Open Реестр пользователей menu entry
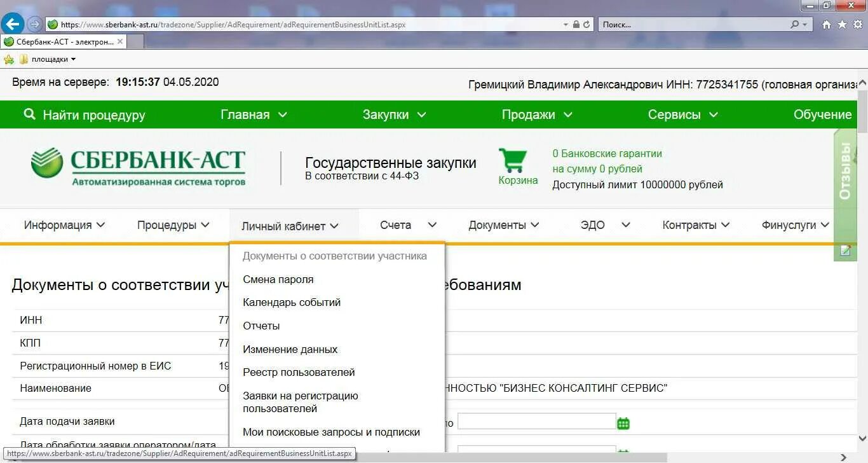The height and width of the screenshot is (463, 868). click(x=299, y=373)
